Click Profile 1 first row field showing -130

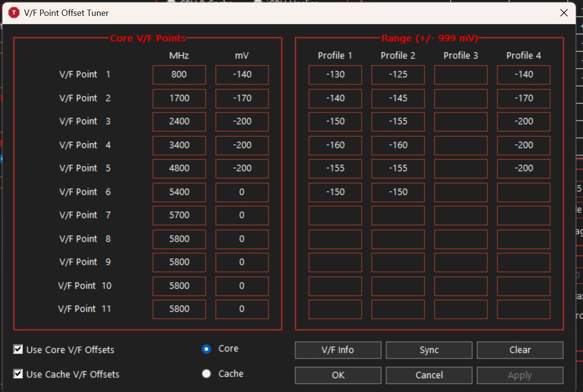[335, 75]
